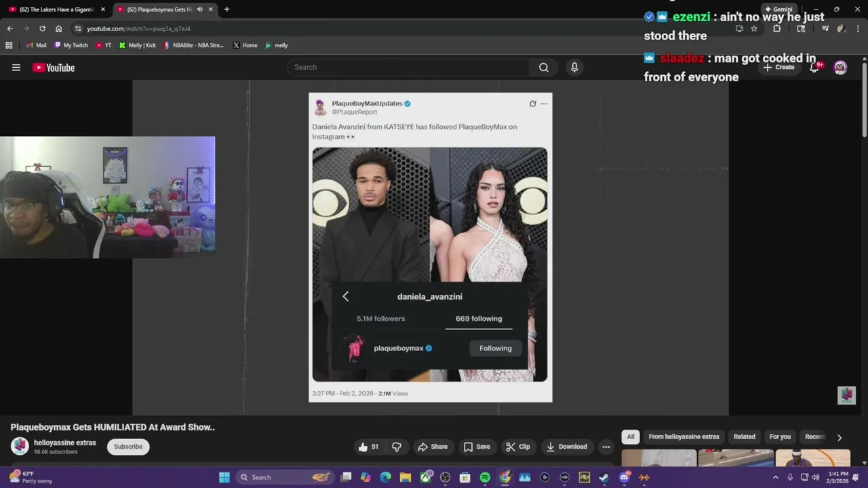Open new browser tab
868x488 pixels.
coord(226,9)
